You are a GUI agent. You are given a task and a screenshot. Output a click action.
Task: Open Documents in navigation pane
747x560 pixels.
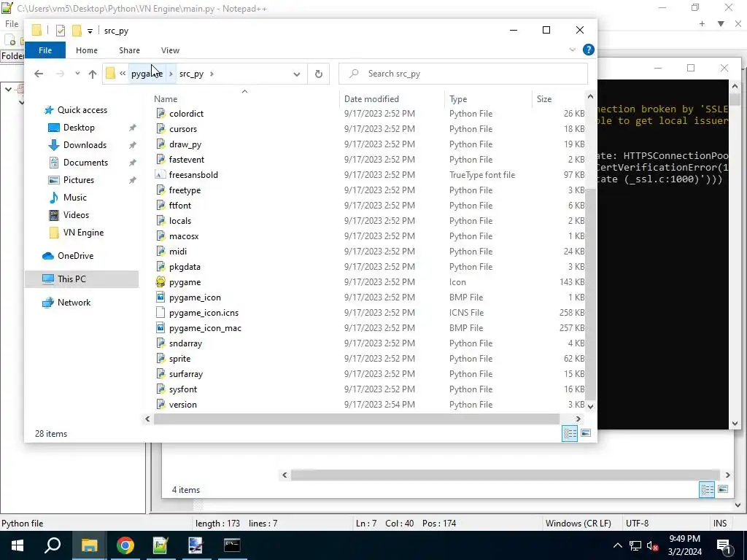point(85,163)
